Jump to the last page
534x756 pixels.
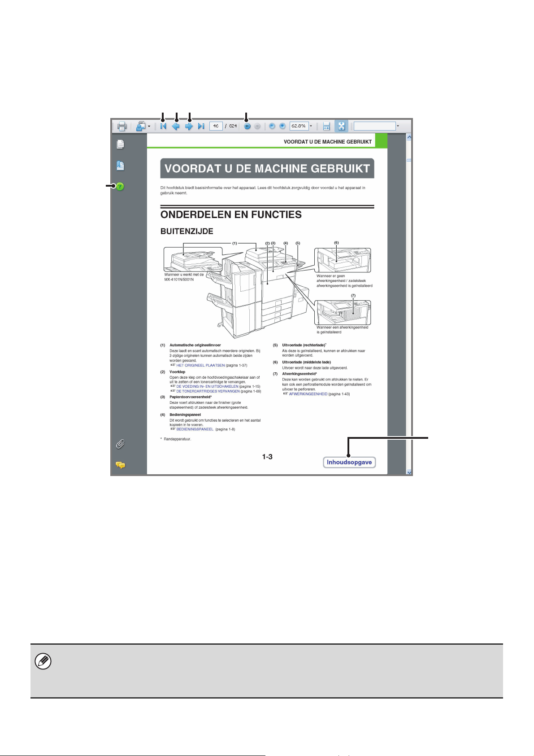coord(201,127)
